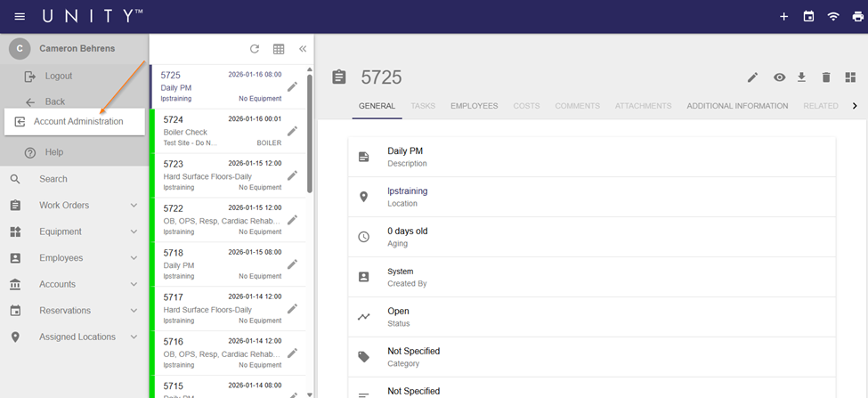Screen dimensions: 868x398
Task: Select work order 5724 Boiler Check
Action: point(218,131)
